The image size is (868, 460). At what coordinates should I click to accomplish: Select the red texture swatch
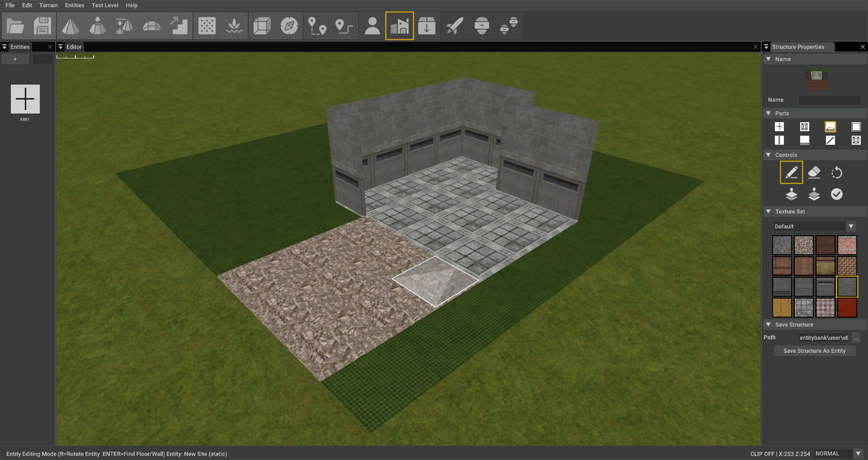(847, 308)
